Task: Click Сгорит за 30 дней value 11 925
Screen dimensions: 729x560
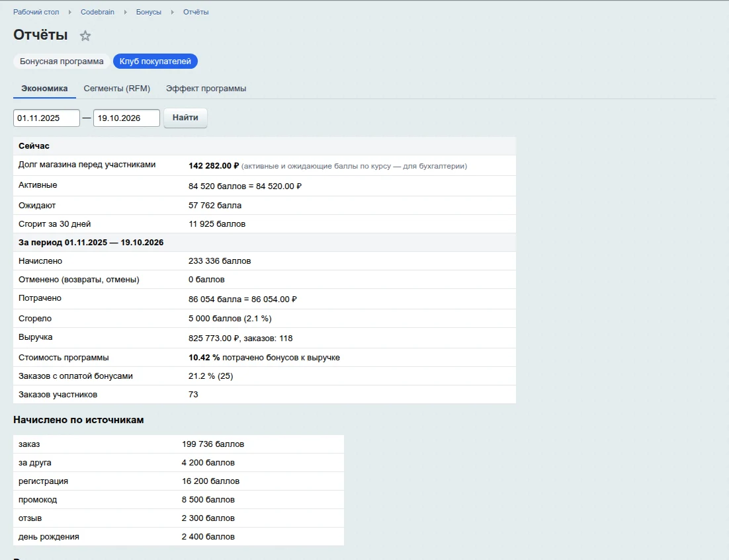Action: point(217,224)
